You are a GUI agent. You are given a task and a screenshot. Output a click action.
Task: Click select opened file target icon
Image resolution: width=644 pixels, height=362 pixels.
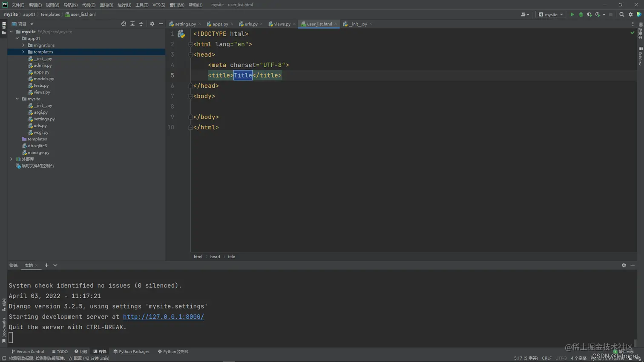124,24
